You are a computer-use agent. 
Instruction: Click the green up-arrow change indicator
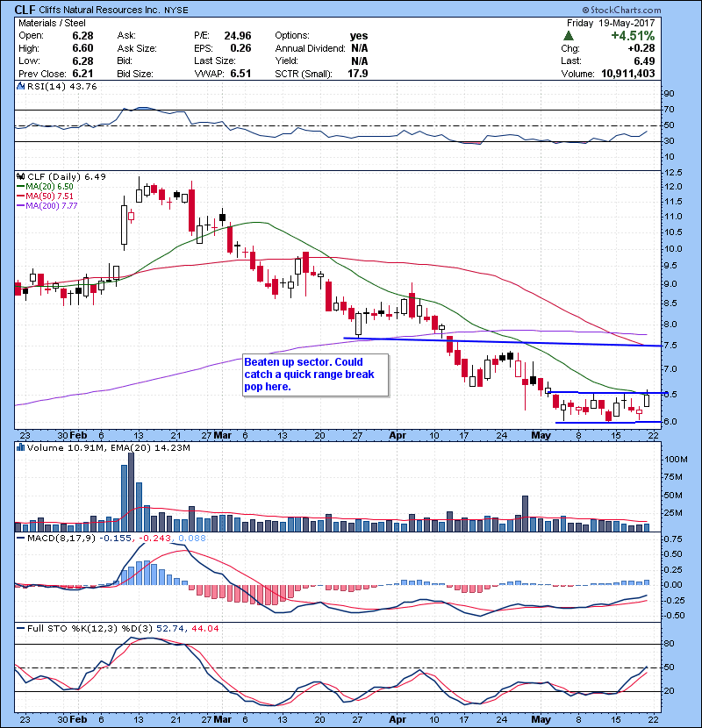[x=569, y=36]
